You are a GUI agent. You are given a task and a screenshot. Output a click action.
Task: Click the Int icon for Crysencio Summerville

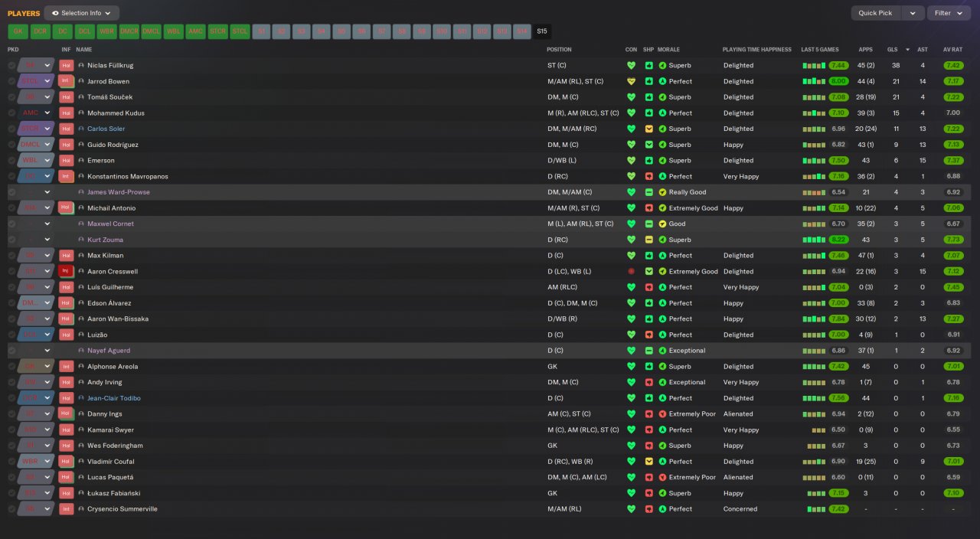pyautogui.click(x=67, y=508)
